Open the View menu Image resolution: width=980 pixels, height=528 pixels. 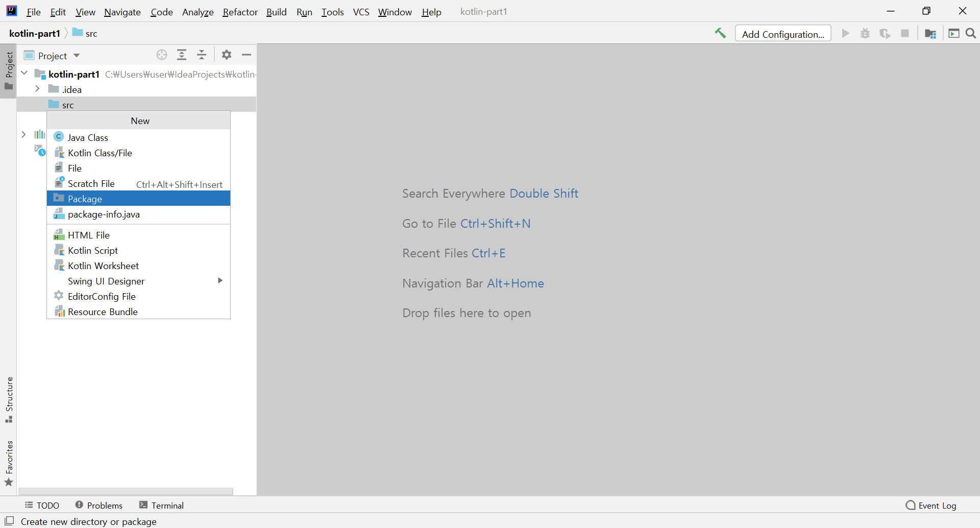click(85, 12)
